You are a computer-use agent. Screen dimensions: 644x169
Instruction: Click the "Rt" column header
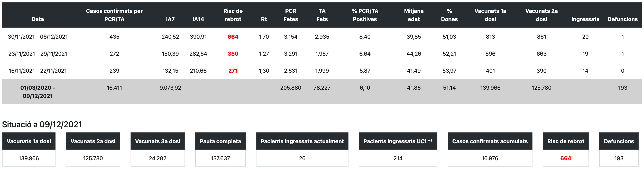click(x=264, y=19)
